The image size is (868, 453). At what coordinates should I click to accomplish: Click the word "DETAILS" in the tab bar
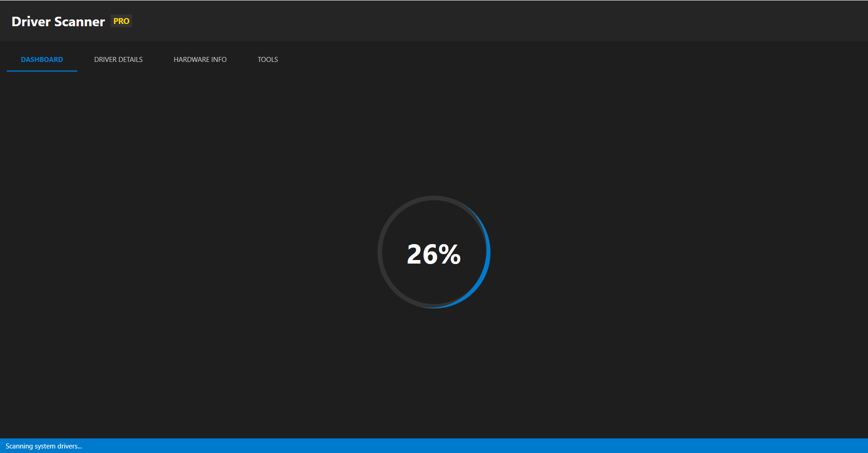point(130,60)
